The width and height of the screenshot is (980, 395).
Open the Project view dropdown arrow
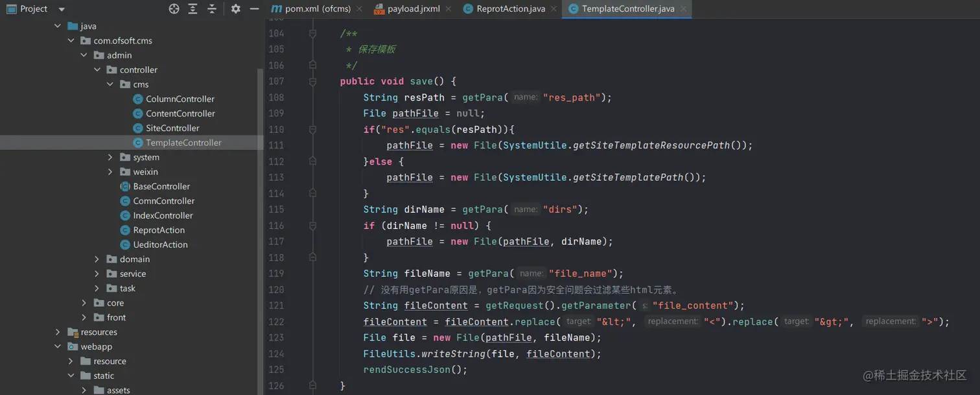click(62, 9)
